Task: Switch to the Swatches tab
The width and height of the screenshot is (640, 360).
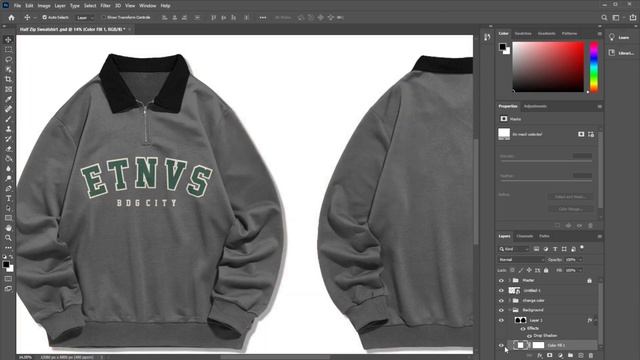Action: point(523,33)
